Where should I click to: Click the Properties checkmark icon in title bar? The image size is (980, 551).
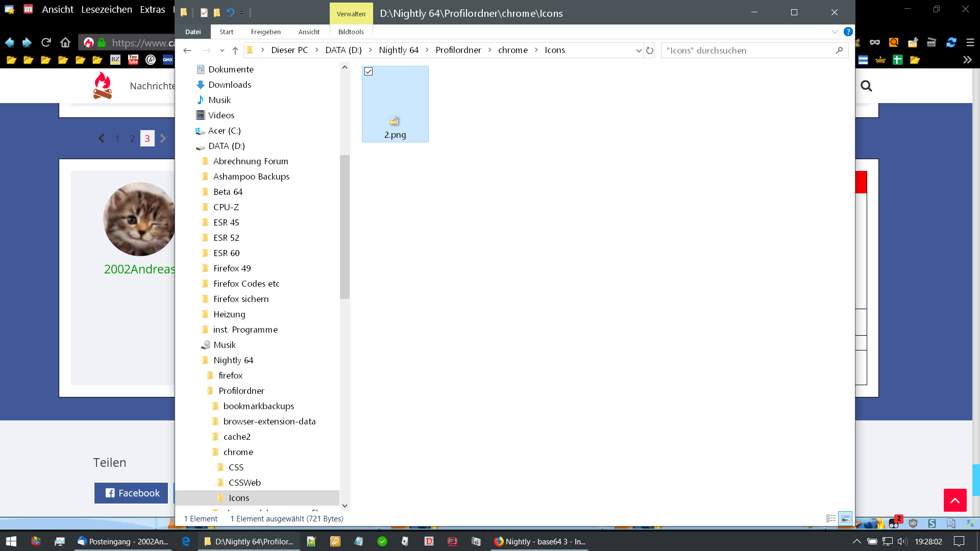pyautogui.click(x=204, y=13)
